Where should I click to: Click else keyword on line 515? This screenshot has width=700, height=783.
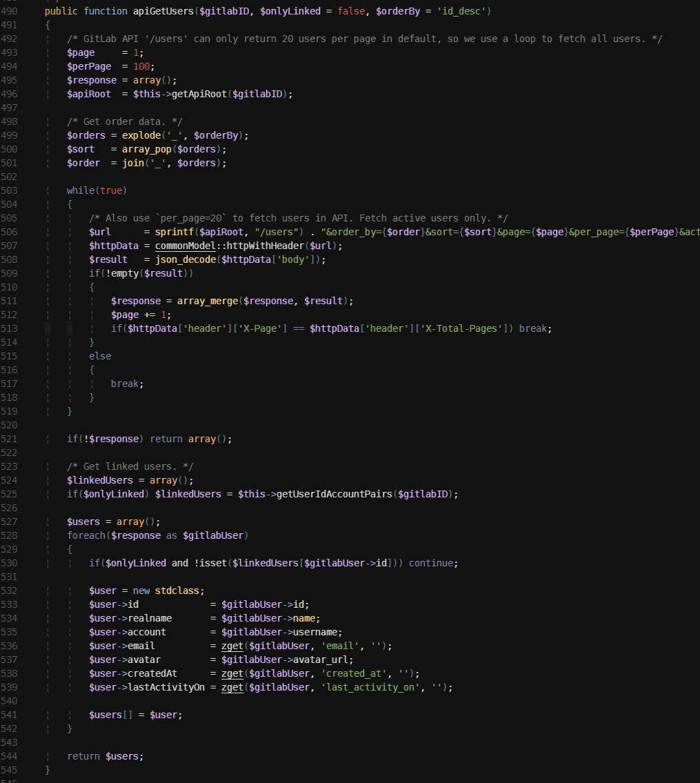(100, 356)
